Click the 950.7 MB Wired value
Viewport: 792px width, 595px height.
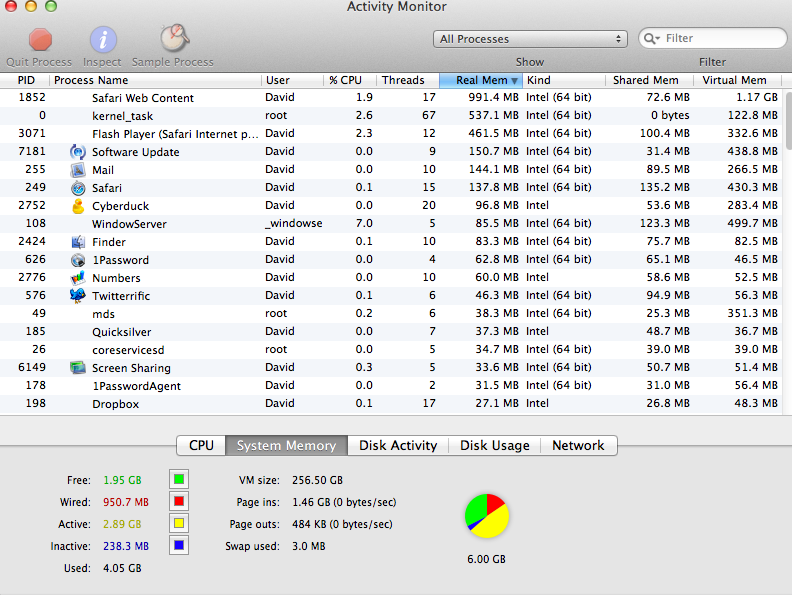coord(126,502)
